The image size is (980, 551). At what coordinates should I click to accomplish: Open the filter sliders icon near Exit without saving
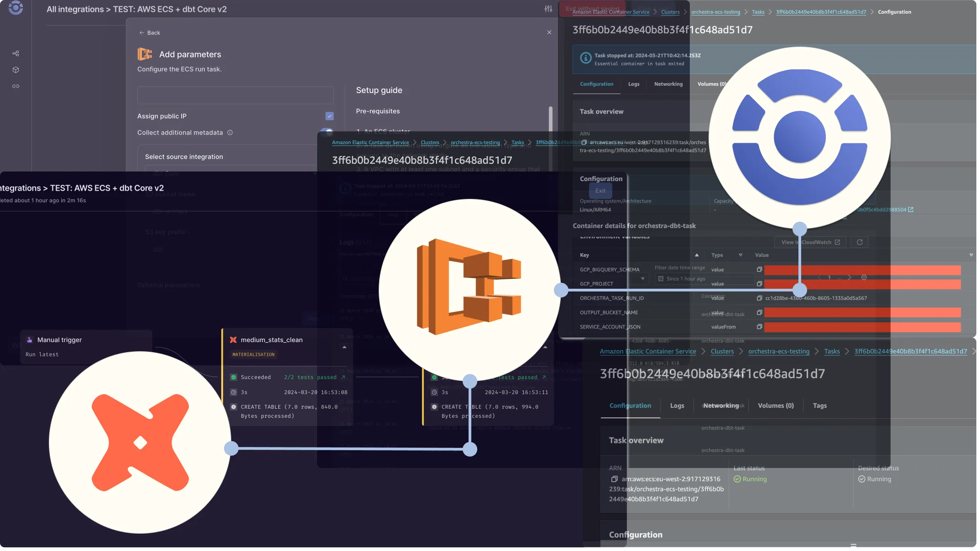[x=548, y=8]
